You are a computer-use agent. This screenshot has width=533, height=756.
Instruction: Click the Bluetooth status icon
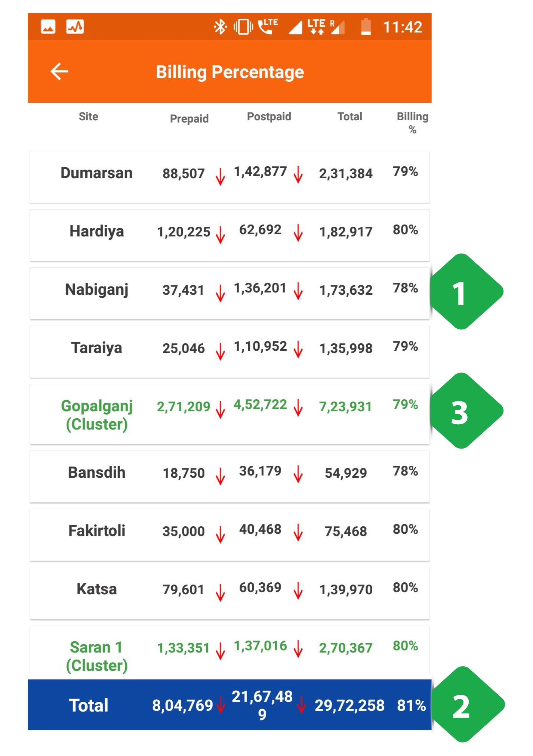tap(220, 27)
